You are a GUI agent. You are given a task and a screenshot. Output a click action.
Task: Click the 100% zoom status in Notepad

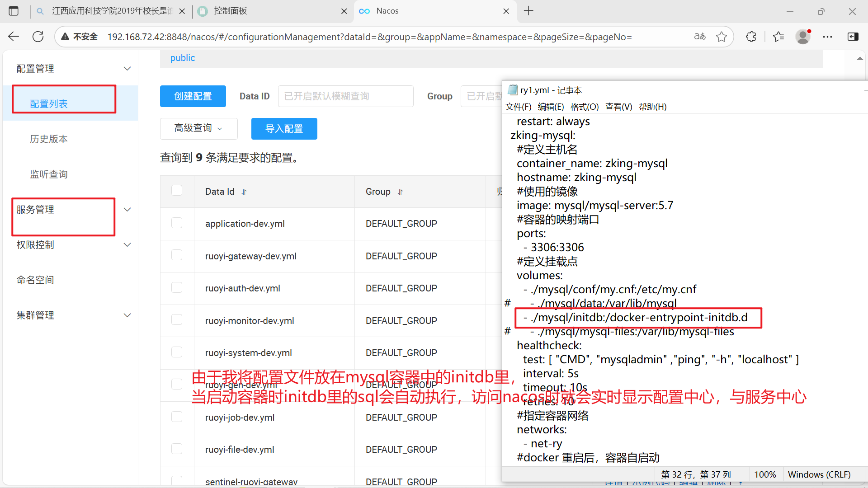point(765,474)
